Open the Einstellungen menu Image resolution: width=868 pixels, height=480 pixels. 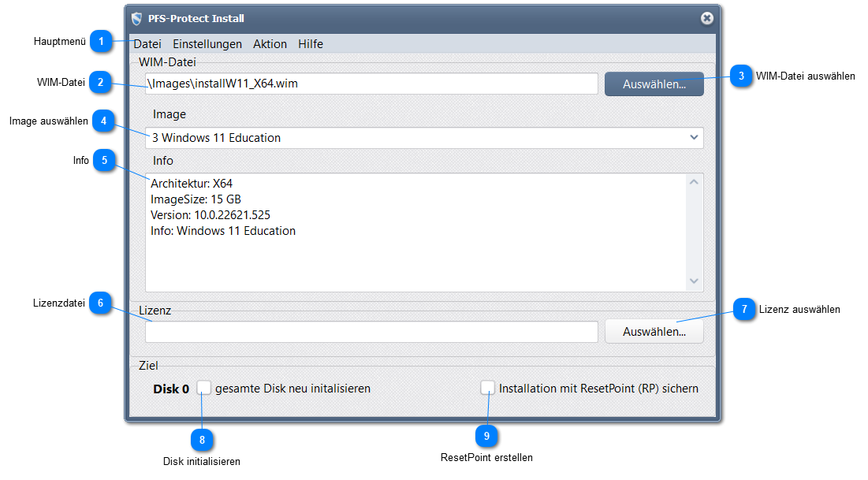pos(207,44)
